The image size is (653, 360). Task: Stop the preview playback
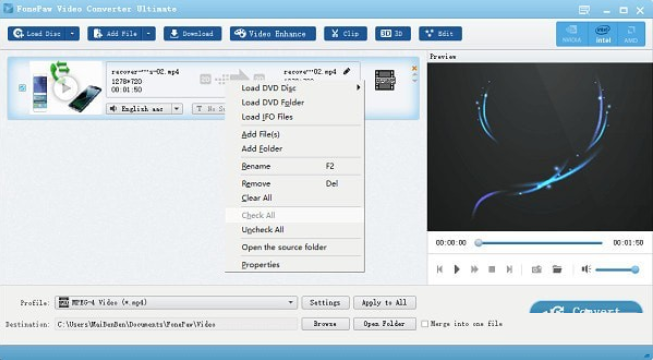(492, 270)
